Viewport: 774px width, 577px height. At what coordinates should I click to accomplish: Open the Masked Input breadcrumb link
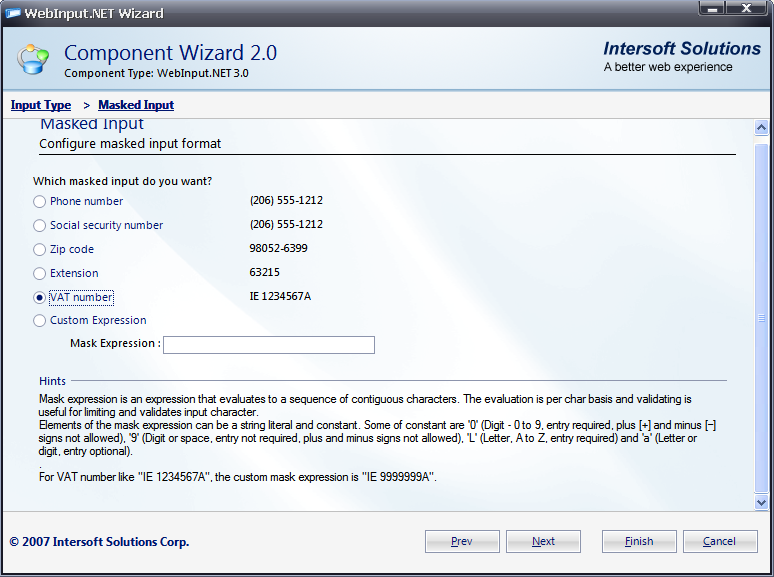(x=136, y=105)
